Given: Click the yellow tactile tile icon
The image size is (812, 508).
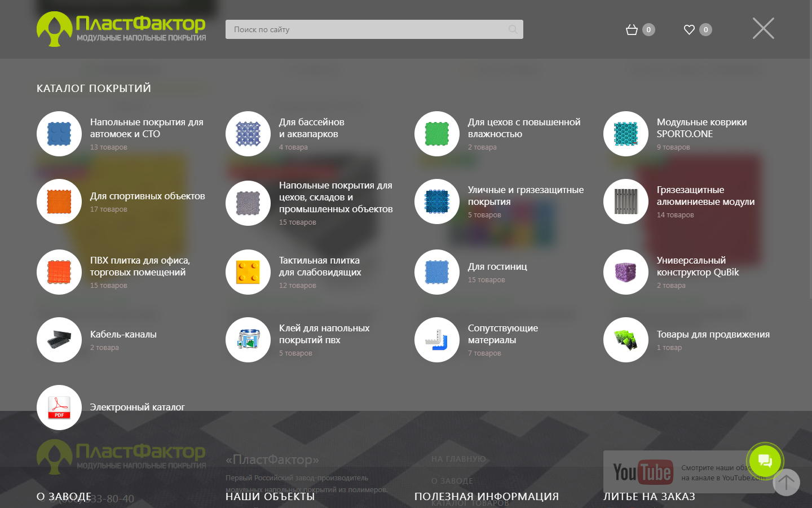Looking at the screenshot, I should click(x=248, y=272).
